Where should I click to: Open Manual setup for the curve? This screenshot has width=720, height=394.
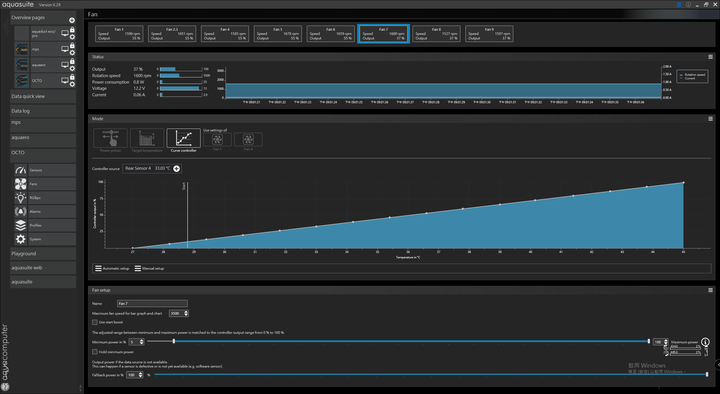(149, 268)
